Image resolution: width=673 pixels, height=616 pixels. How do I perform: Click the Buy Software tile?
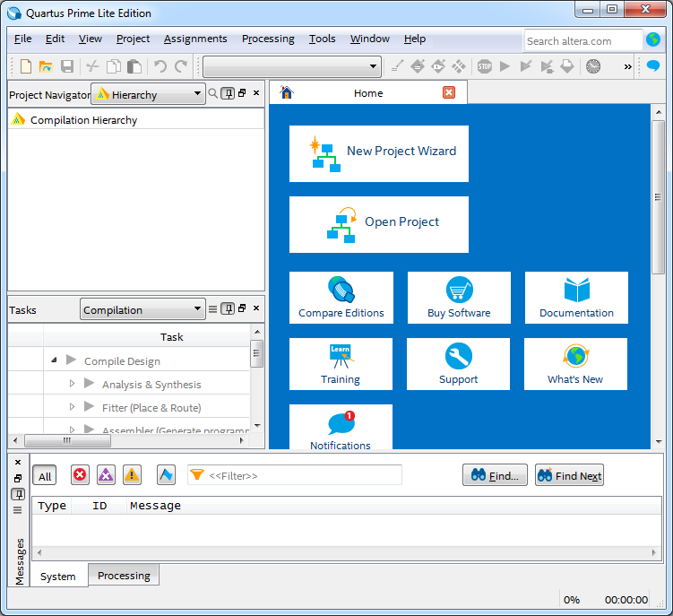[459, 298]
